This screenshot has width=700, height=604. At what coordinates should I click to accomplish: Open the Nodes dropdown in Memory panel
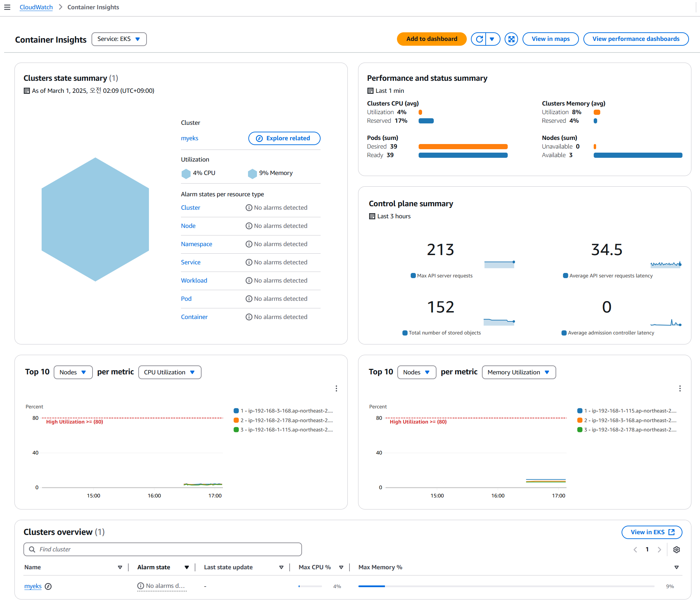point(417,372)
